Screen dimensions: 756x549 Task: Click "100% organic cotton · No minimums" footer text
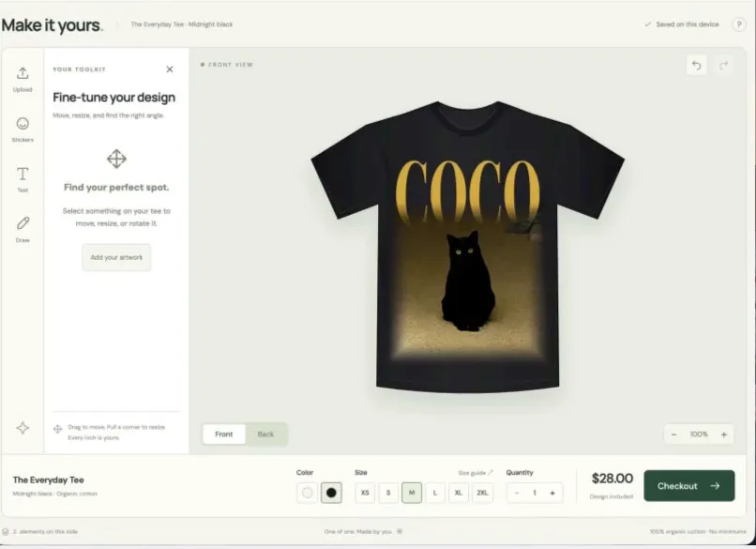(x=698, y=531)
